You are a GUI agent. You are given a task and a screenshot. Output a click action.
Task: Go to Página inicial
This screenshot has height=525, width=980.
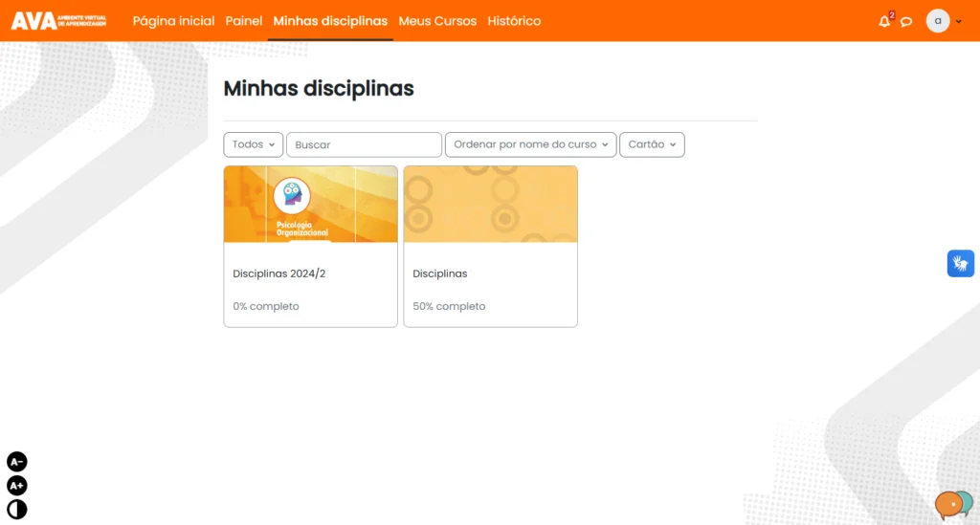[x=173, y=21]
